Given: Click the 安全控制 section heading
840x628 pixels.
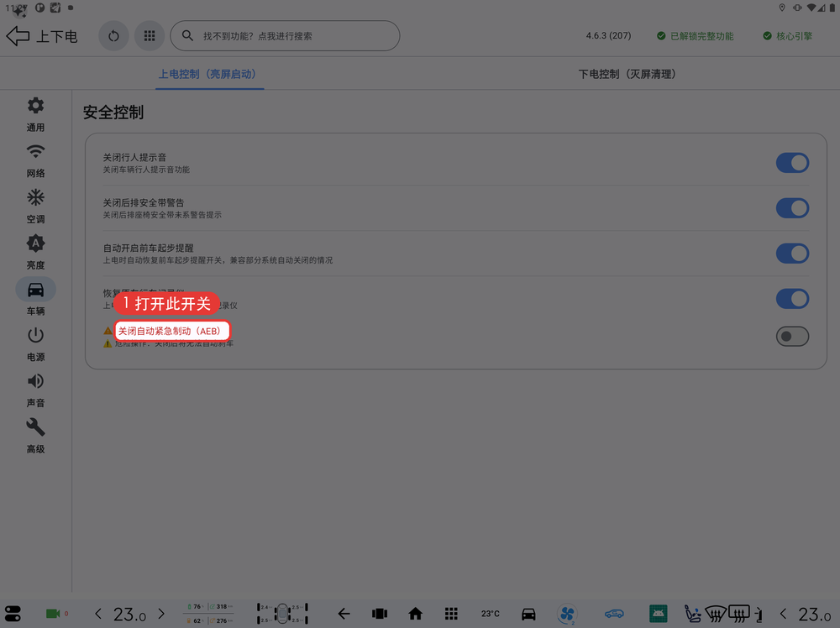Looking at the screenshot, I should [113, 113].
